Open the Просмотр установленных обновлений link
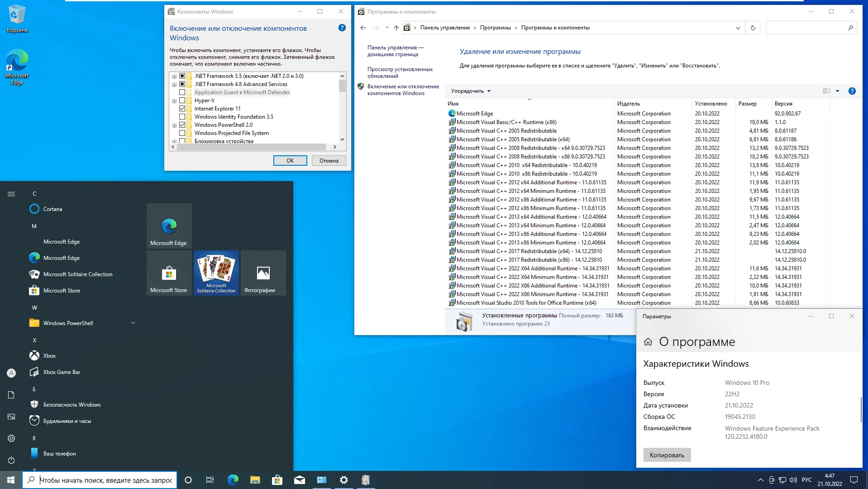The image size is (868, 489). pos(400,72)
